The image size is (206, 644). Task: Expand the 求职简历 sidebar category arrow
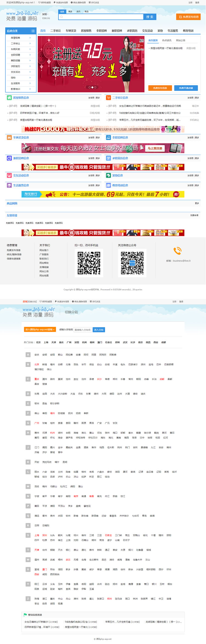tap(30, 66)
